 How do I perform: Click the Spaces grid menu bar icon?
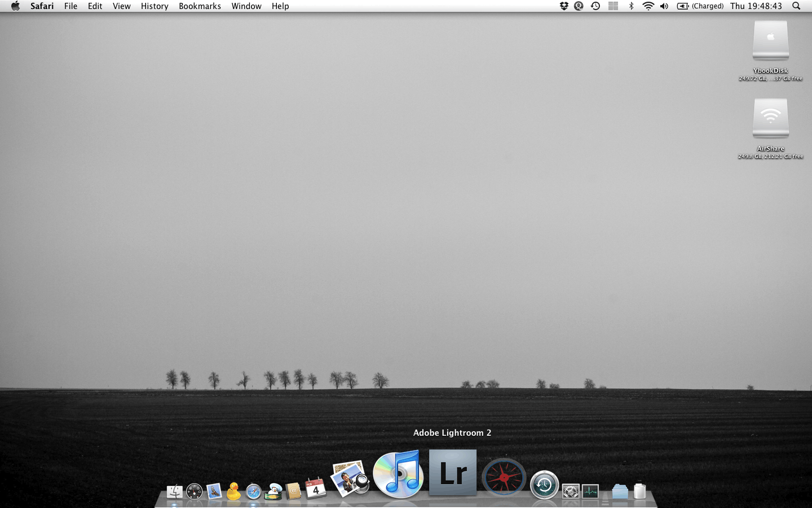(614, 6)
